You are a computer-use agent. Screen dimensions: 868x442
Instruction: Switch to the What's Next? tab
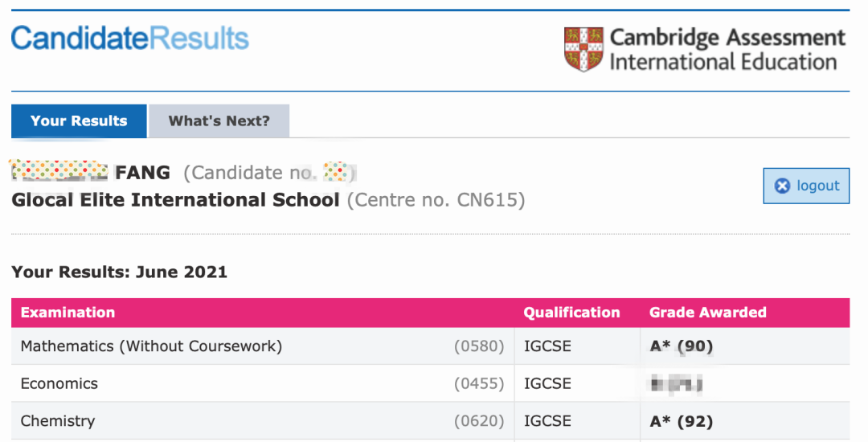tap(219, 121)
